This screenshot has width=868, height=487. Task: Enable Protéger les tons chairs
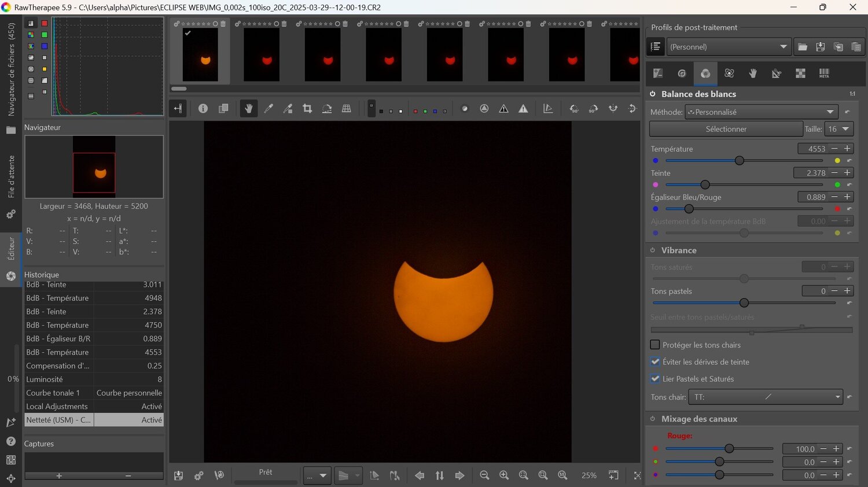coord(655,345)
